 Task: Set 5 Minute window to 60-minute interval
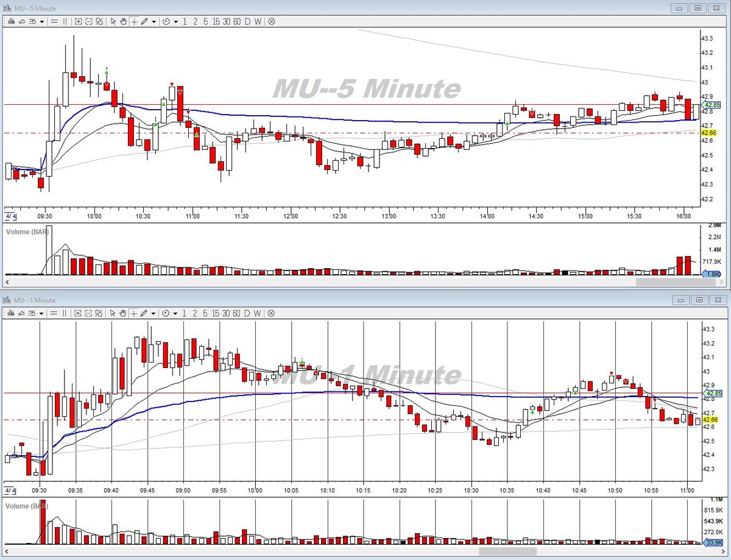click(237, 21)
